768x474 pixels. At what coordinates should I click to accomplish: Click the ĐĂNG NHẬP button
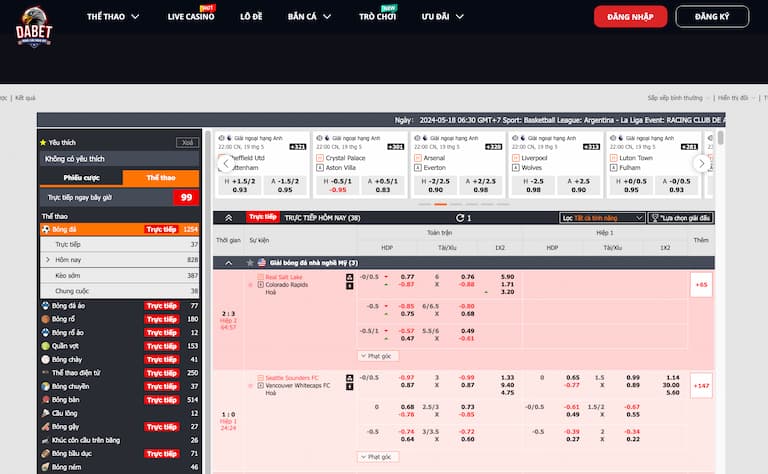point(630,17)
